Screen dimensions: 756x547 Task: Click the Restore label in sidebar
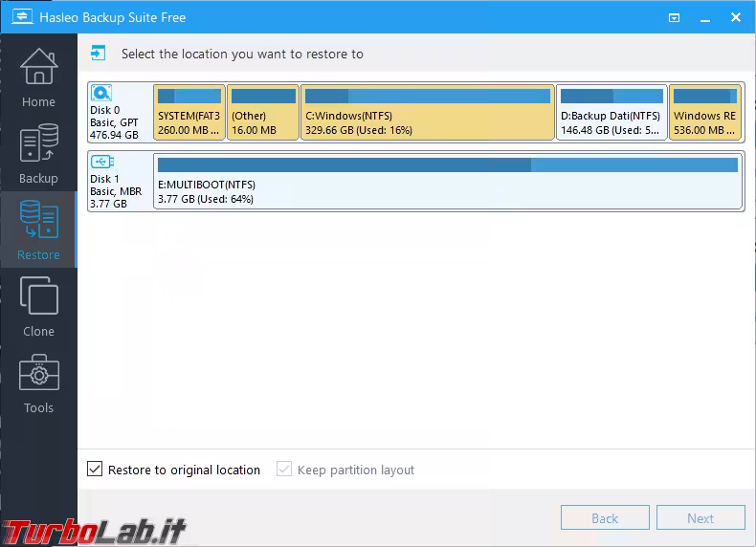point(38,254)
